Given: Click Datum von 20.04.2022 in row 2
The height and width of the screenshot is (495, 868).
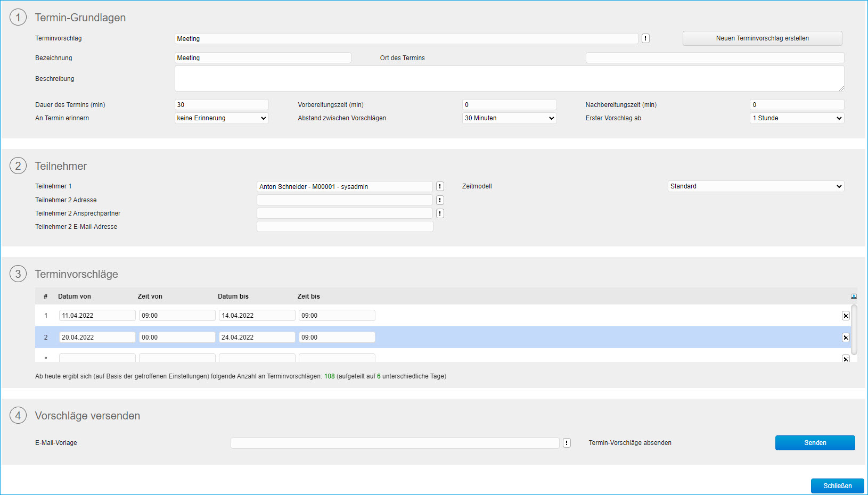Looking at the screenshot, I should [x=97, y=337].
